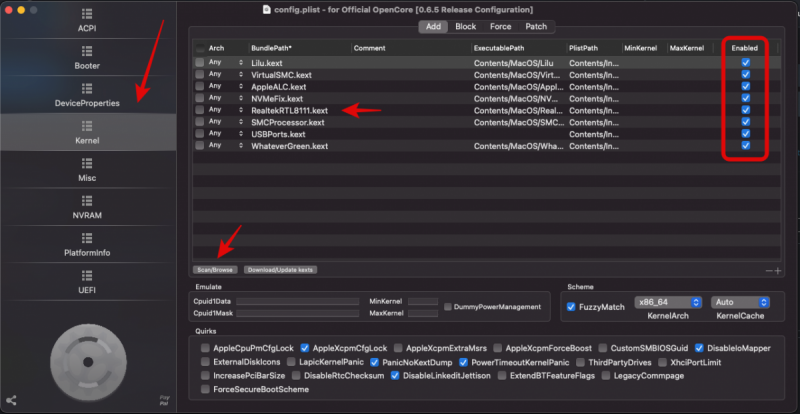Switch to the Block tab
Viewport: 800px width, 414px height.
tap(465, 27)
